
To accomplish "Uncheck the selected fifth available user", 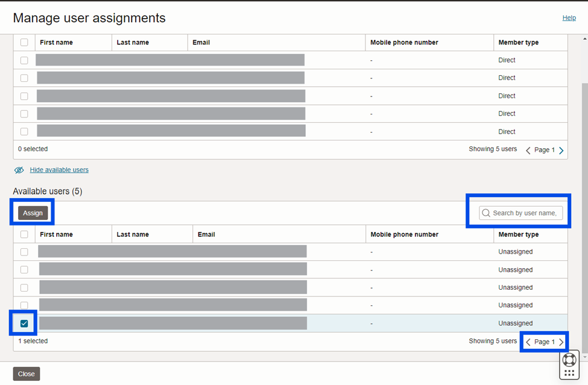I will tap(24, 324).
